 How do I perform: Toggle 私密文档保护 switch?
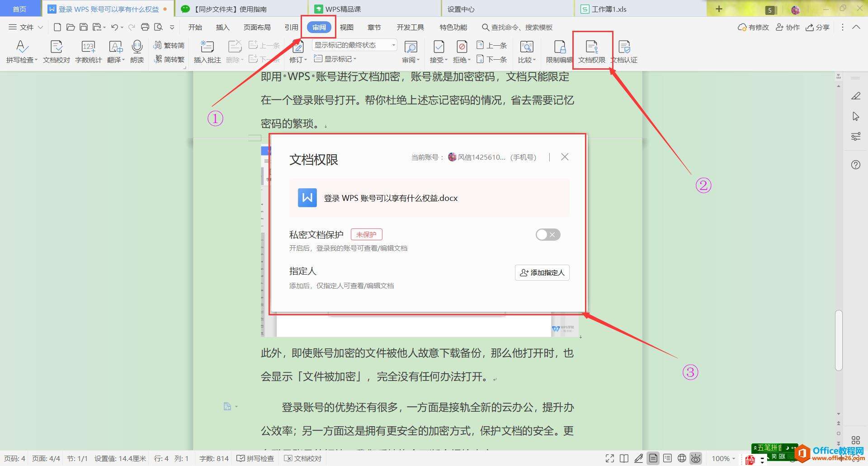548,234
